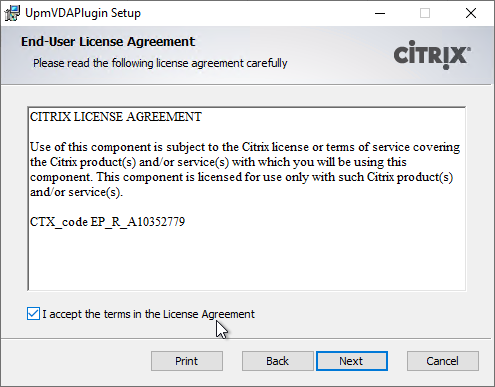Click the Citrix logo in the header
This screenshot has height=387, width=495.
tap(432, 55)
